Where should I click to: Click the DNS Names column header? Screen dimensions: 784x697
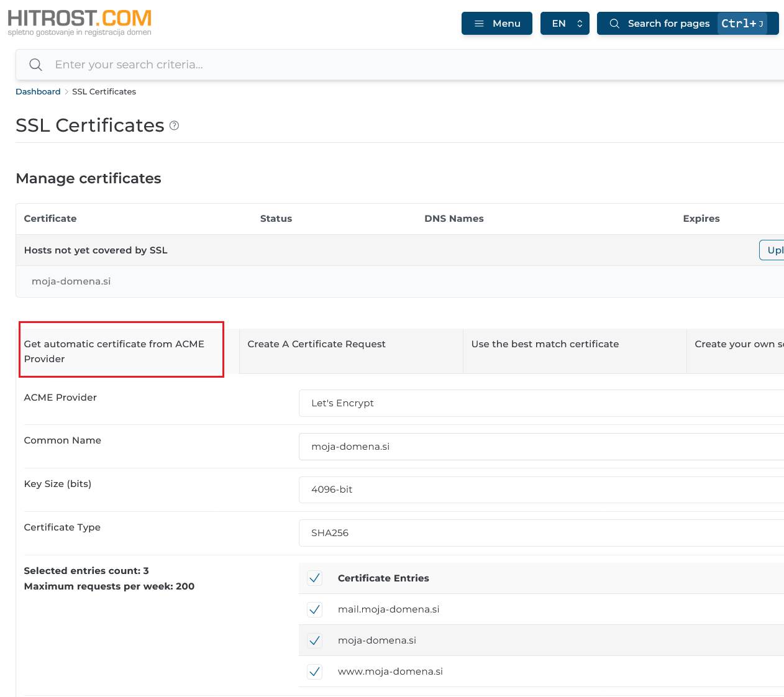[x=454, y=219]
